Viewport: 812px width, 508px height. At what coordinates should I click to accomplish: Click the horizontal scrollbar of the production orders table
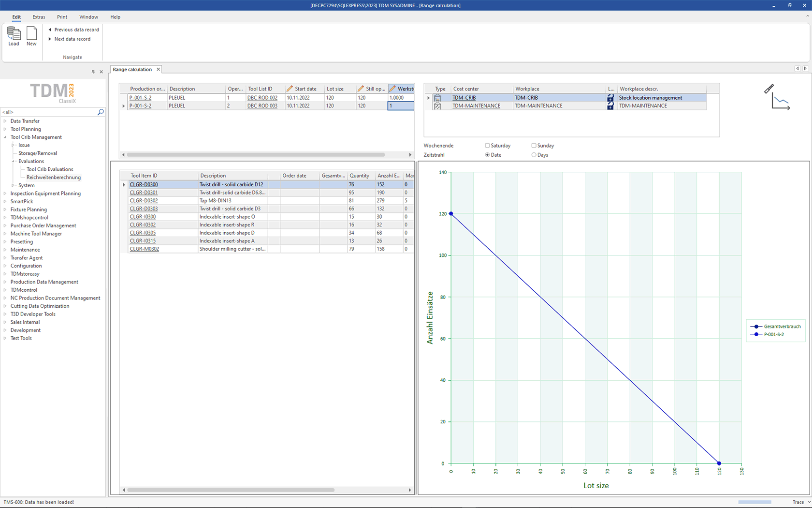point(256,155)
